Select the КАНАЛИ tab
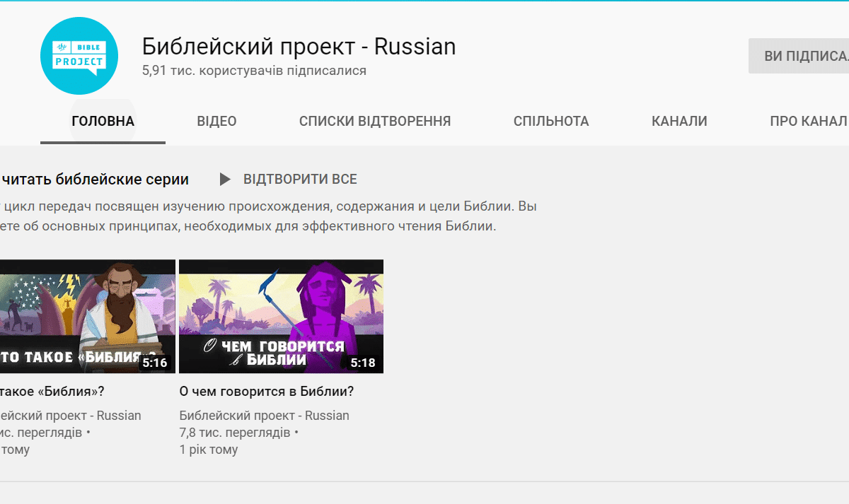 pos(679,121)
